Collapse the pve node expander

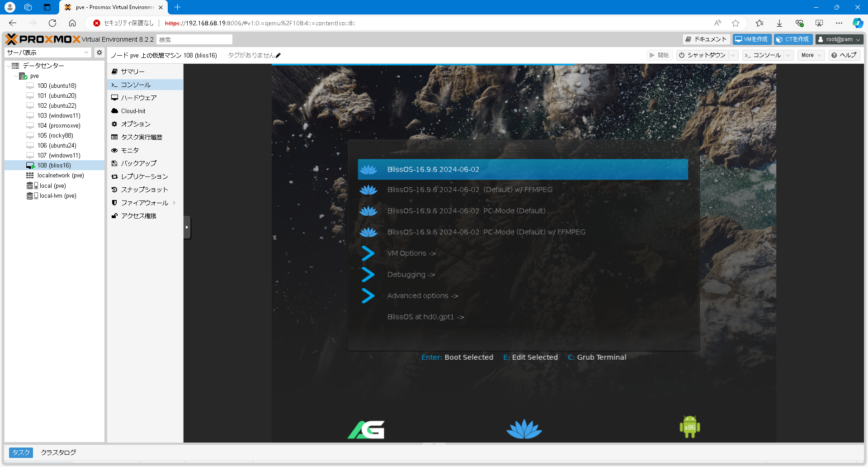pyautogui.click(x=15, y=76)
